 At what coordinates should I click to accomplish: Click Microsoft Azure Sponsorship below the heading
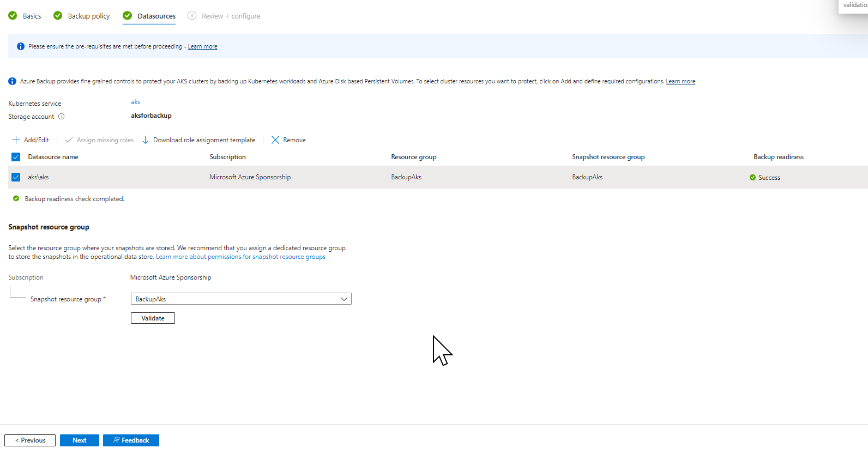coord(171,277)
